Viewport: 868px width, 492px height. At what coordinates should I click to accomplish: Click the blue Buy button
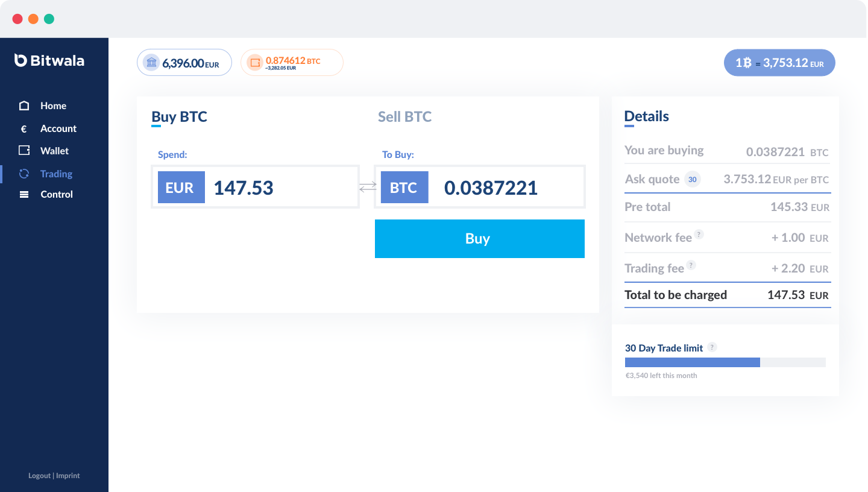click(x=480, y=239)
